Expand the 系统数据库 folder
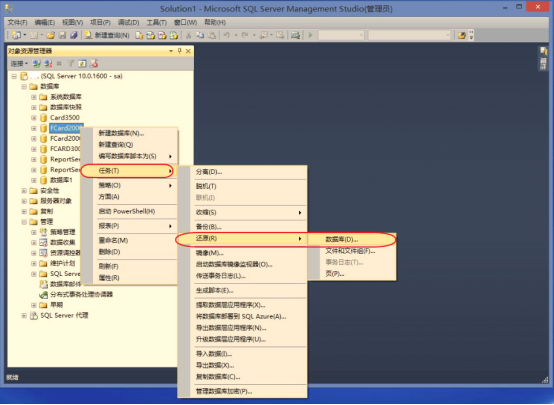 (34, 97)
